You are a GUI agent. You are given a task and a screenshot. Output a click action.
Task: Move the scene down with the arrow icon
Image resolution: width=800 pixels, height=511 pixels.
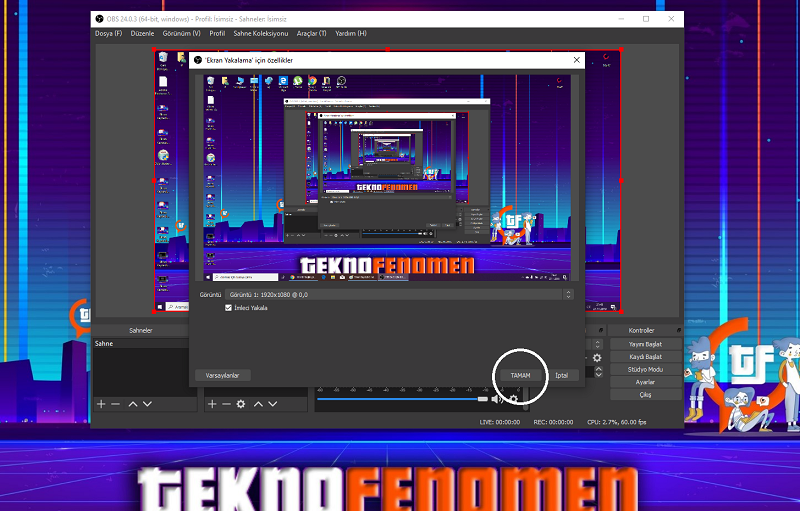coord(147,404)
